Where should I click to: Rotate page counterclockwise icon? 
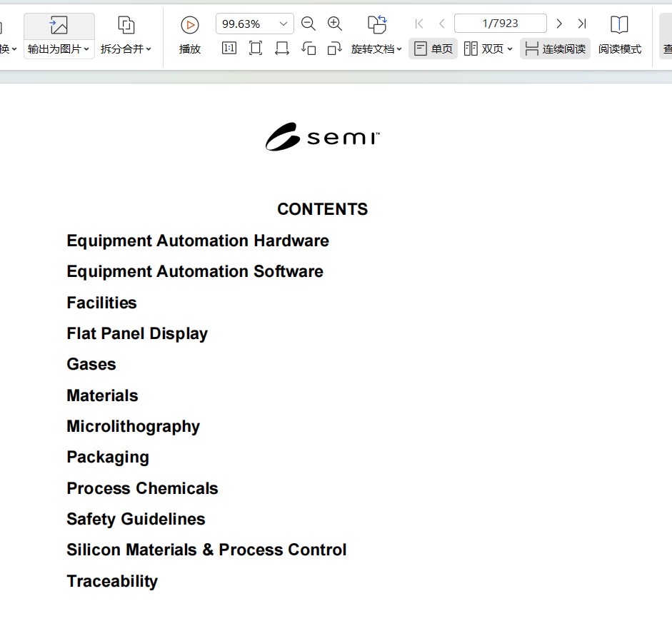click(x=309, y=48)
